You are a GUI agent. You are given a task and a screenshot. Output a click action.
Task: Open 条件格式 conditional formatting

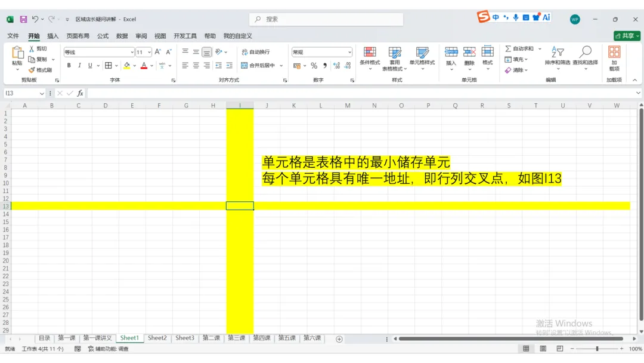click(x=370, y=57)
